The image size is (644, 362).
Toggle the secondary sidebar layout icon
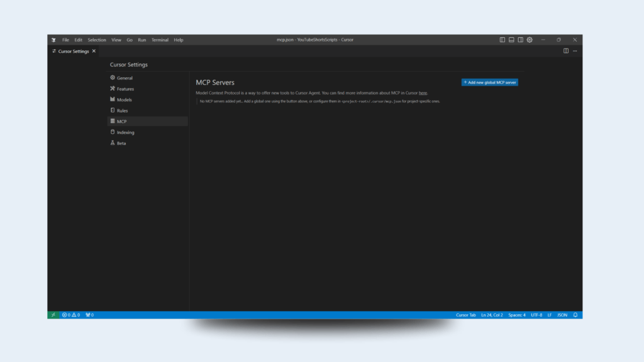(x=520, y=40)
